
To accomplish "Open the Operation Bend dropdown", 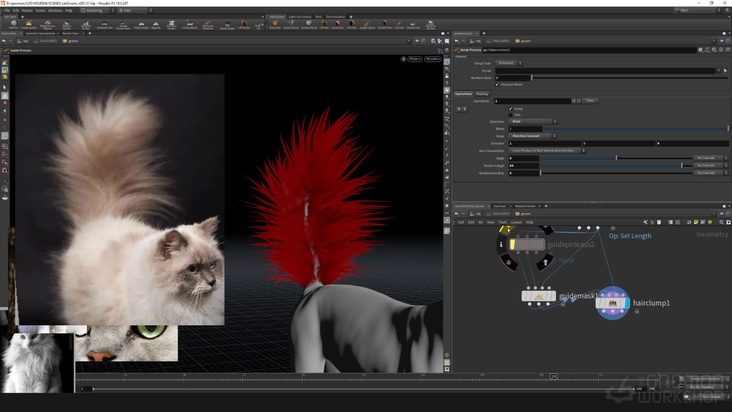I will 532,121.
